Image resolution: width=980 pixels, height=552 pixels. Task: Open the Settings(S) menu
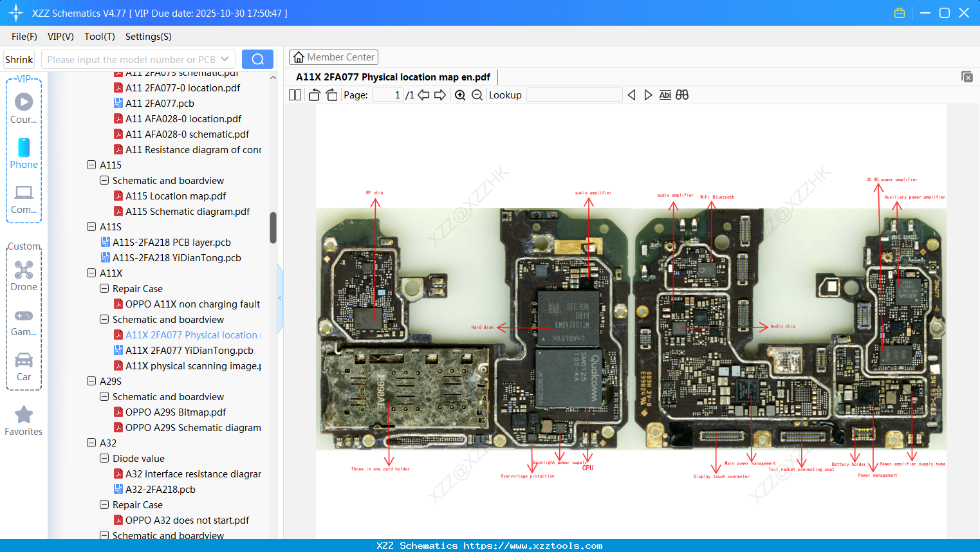pos(148,37)
